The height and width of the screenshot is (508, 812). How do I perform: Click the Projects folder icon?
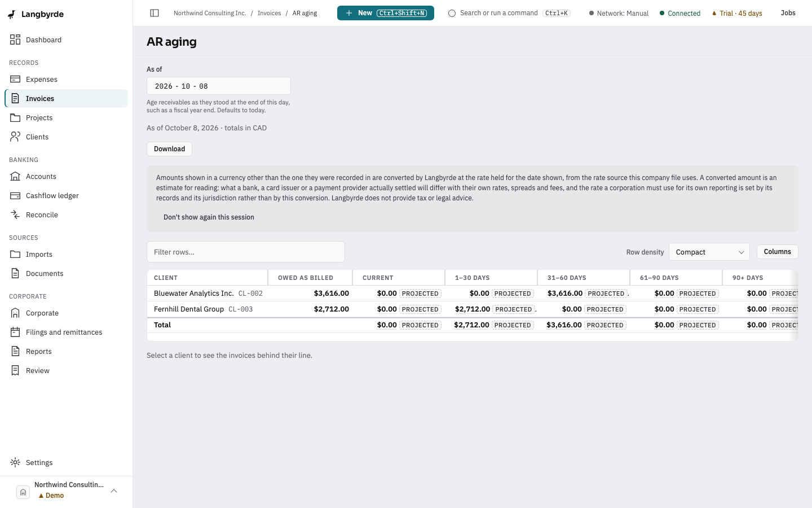click(x=15, y=117)
